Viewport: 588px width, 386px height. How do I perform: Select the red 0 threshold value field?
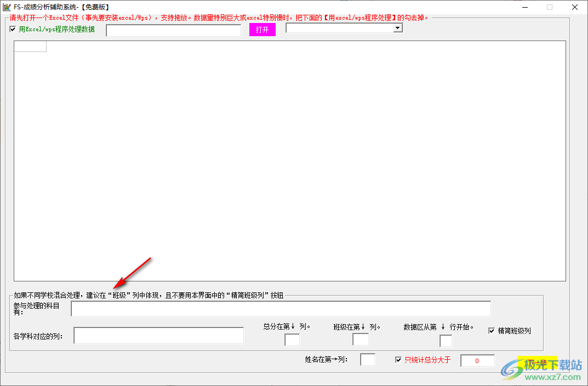tap(477, 360)
